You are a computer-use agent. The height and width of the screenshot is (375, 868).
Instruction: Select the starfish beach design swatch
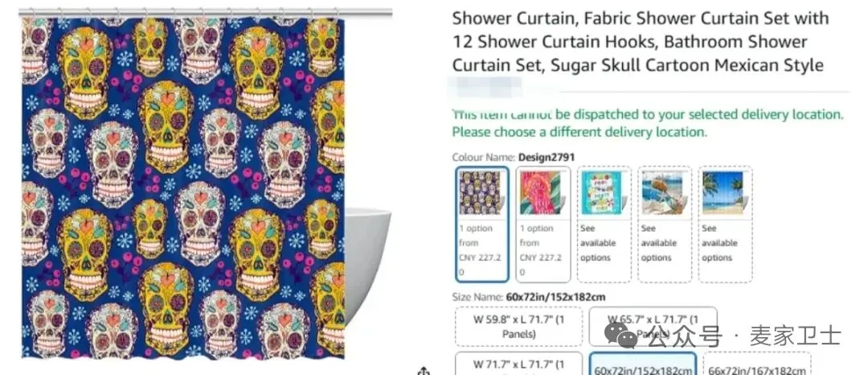pyautogui.click(x=665, y=224)
